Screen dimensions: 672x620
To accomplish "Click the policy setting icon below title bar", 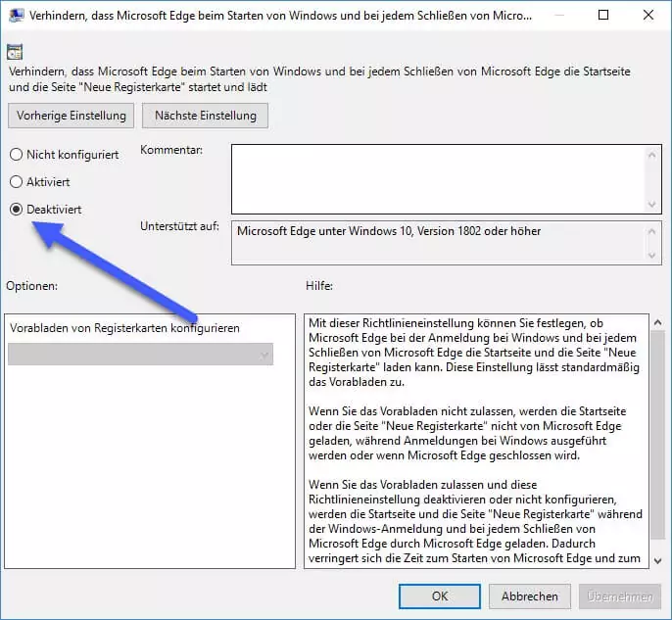I will [x=15, y=52].
